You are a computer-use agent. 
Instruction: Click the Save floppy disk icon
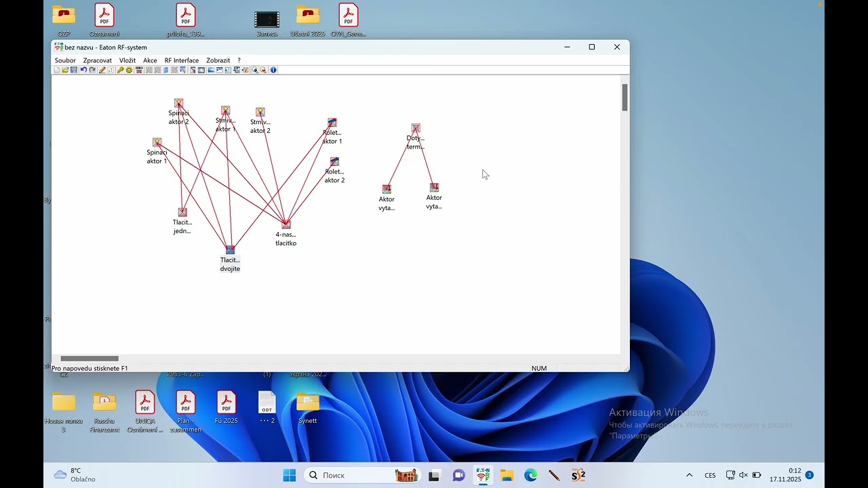coord(74,70)
